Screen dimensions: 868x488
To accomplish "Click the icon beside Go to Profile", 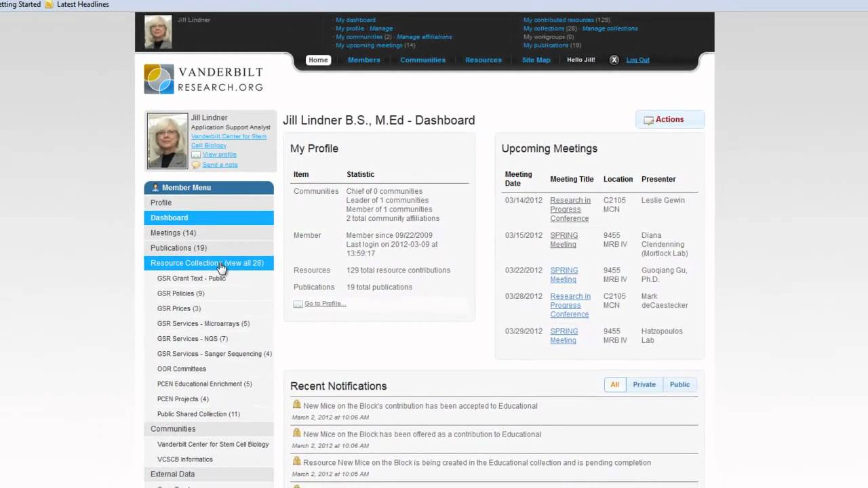I will click(x=298, y=304).
